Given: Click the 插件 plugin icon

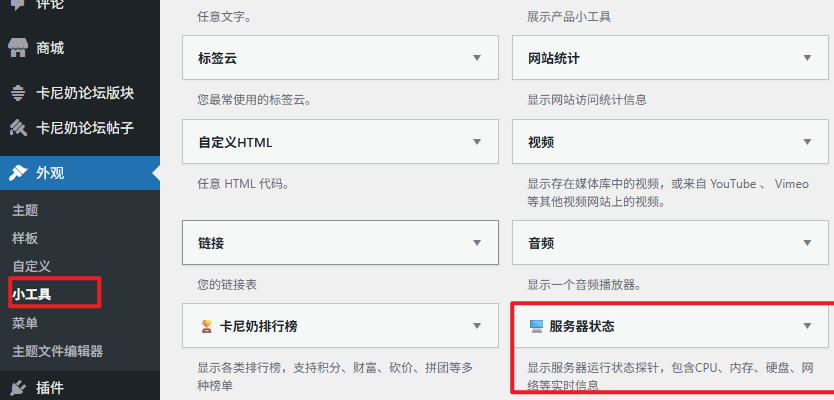Looking at the screenshot, I should pos(17,388).
